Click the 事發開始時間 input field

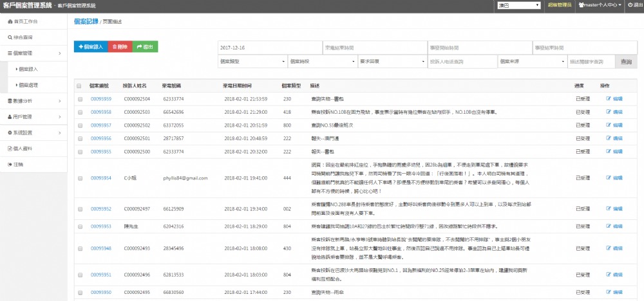pos(480,48)
